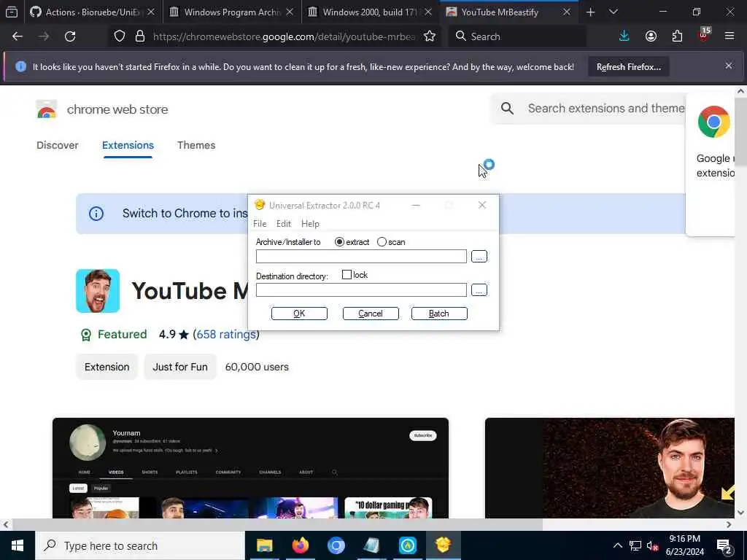Open the Firefox View icon left of tabs
The image size is (747, 560).
(x=12, y=12)
